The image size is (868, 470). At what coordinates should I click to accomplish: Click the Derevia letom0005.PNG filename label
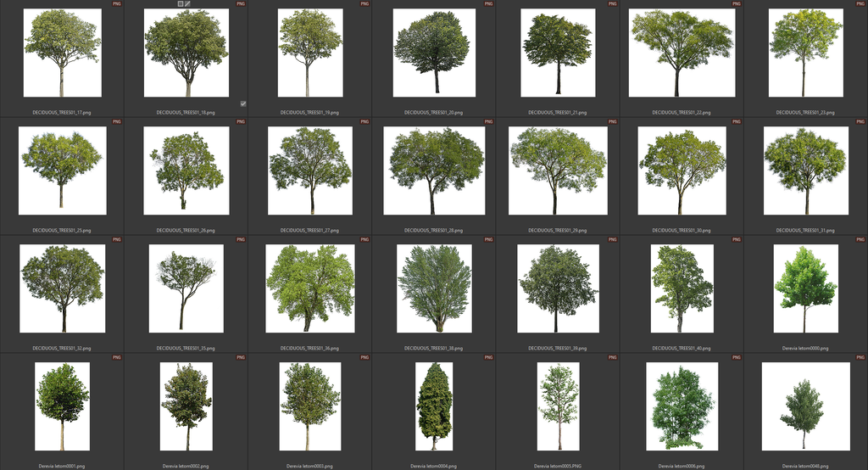coord(558,466)
